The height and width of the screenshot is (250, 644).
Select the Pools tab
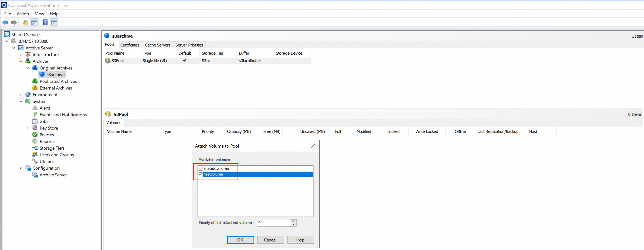(110, 44)
